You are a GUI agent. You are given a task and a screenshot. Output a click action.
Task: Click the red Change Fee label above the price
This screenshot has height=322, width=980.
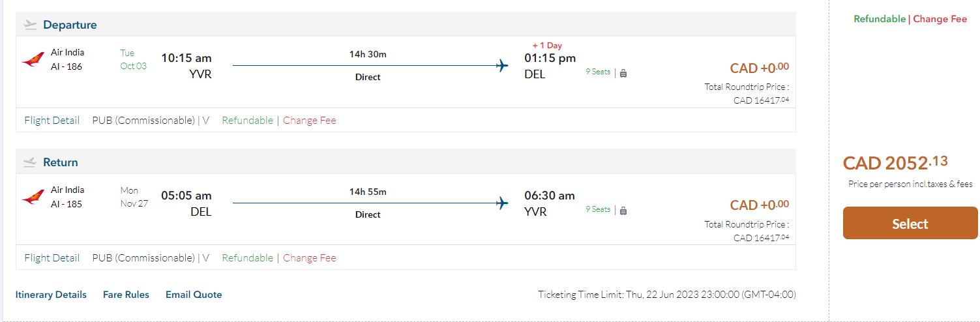click(x=940, y=19)
